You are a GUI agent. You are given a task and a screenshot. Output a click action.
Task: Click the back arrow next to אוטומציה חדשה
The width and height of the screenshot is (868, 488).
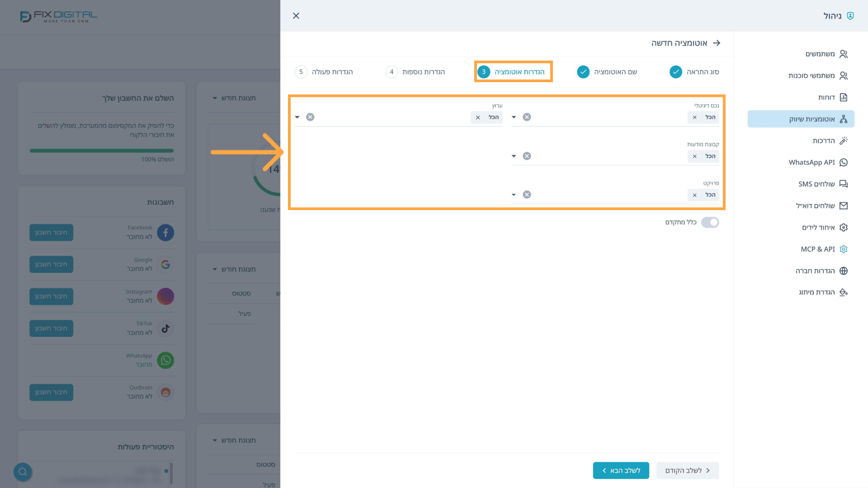717,43
